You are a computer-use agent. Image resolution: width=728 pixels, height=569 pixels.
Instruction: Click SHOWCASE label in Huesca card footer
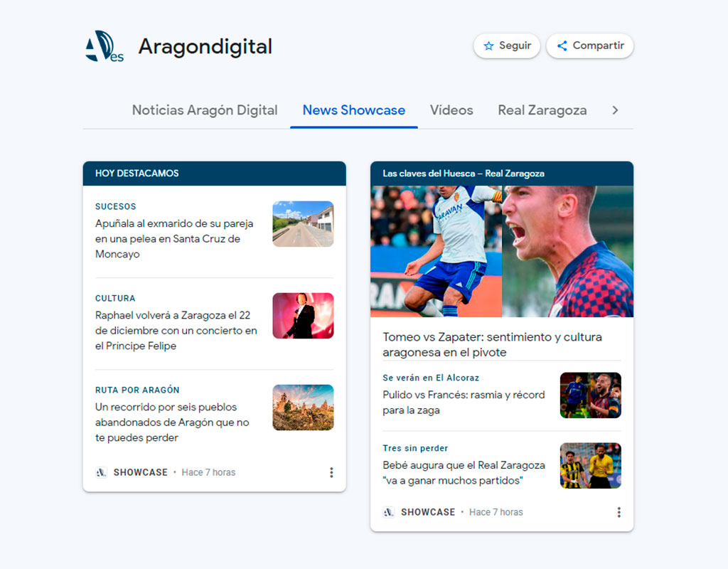[428, 512]
